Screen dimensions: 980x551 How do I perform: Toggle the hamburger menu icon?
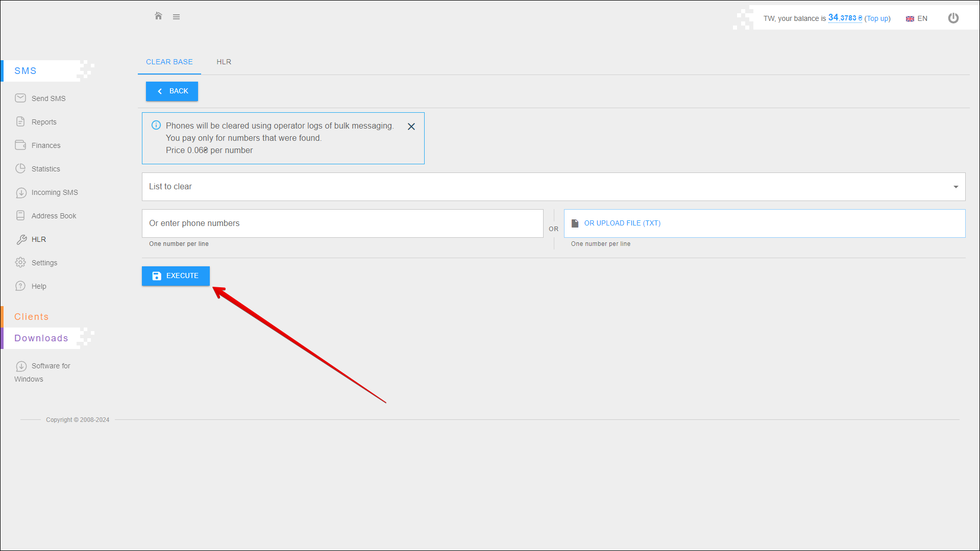tap(176, 17)
